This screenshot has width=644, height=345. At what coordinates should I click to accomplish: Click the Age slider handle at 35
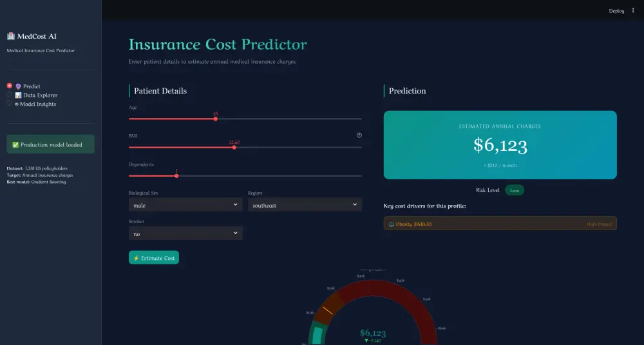coord(215,119)
